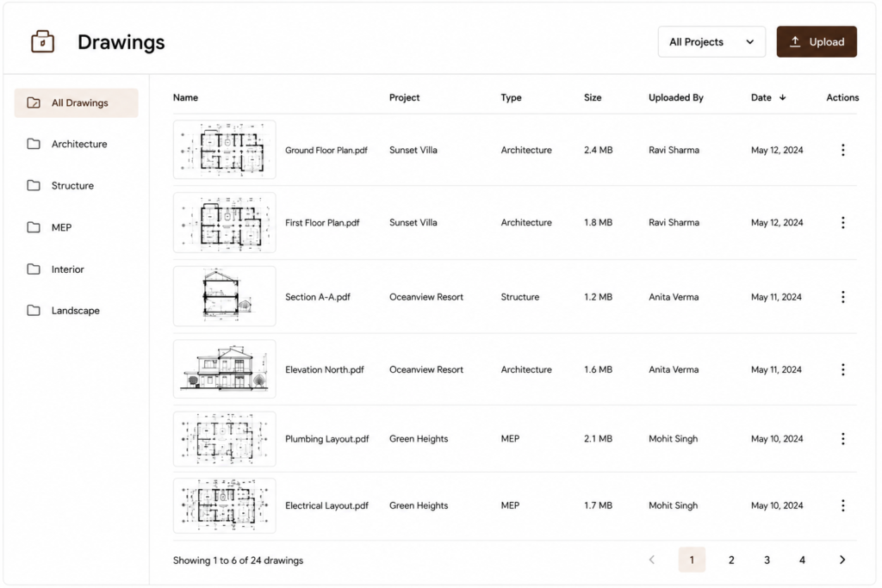This screenshot has width=882, height=588.
Task: Open the MEP folder
Action: (76, 227)
